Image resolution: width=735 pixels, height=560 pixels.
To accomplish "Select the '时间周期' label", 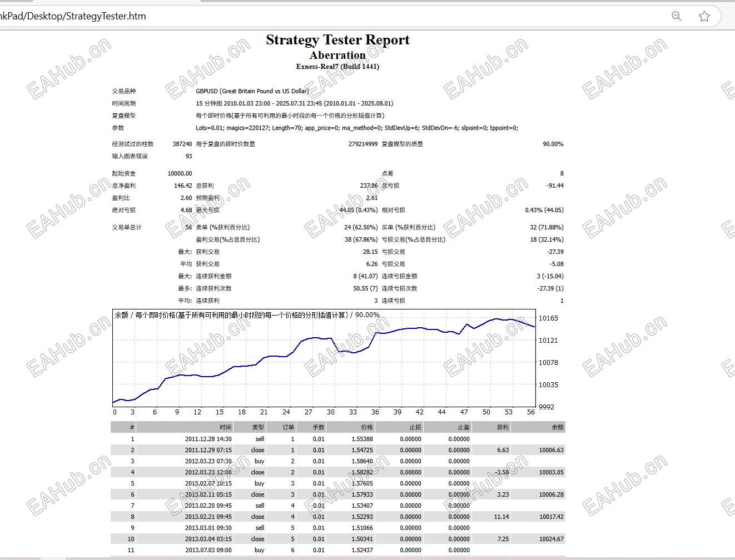I will (x=124, y=103).
